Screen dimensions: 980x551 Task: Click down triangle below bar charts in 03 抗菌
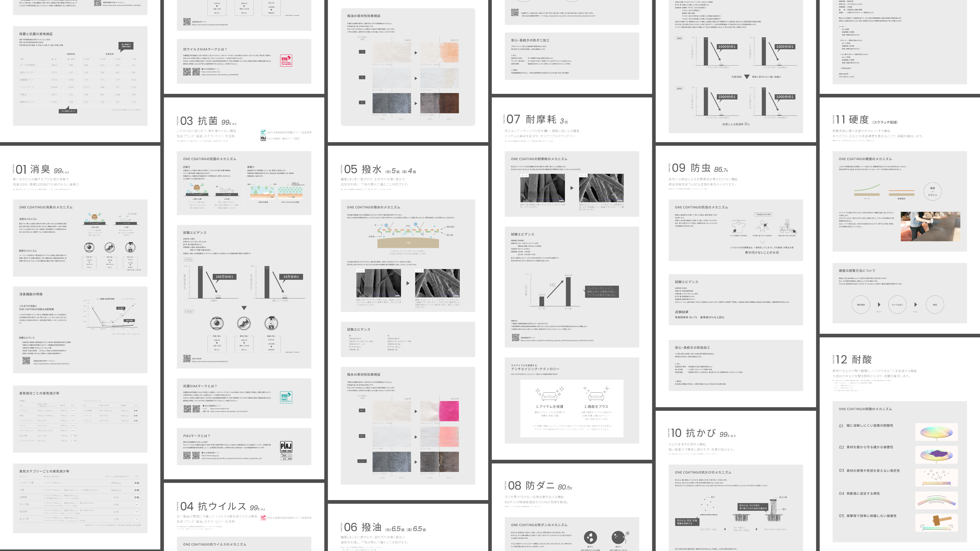pos(244,308)
